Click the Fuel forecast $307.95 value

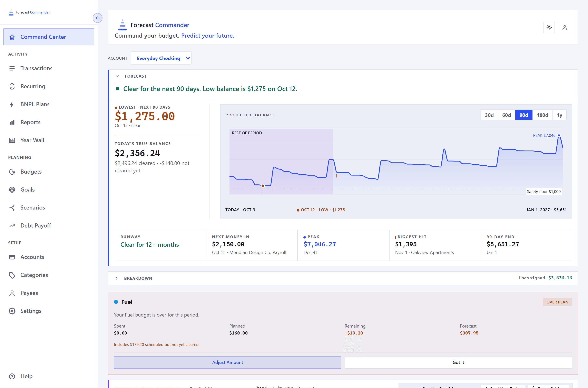[x=469, y=333]
